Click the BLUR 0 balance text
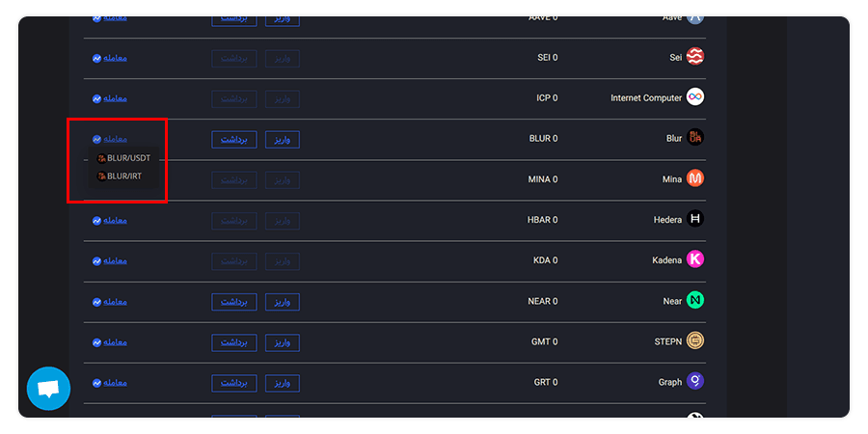Screen dimensions: 868x434 pyautogui.click(x=544, y=138)
